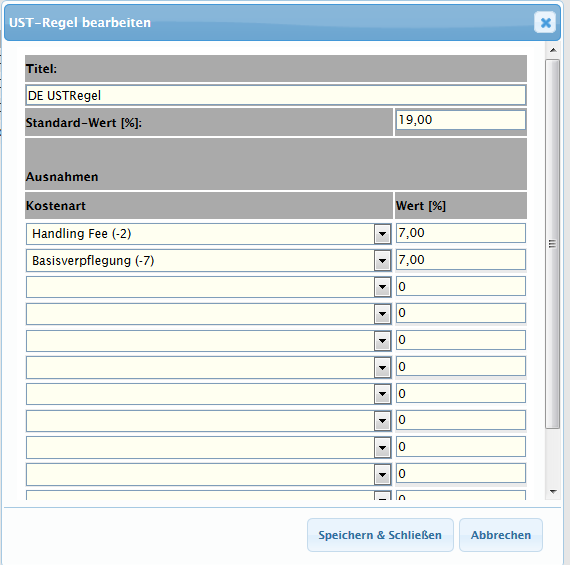This screenshot has height=565, width=570.
Task: Click the Standard-Wert field showing 19,00
Action: [x=460, y=120]
